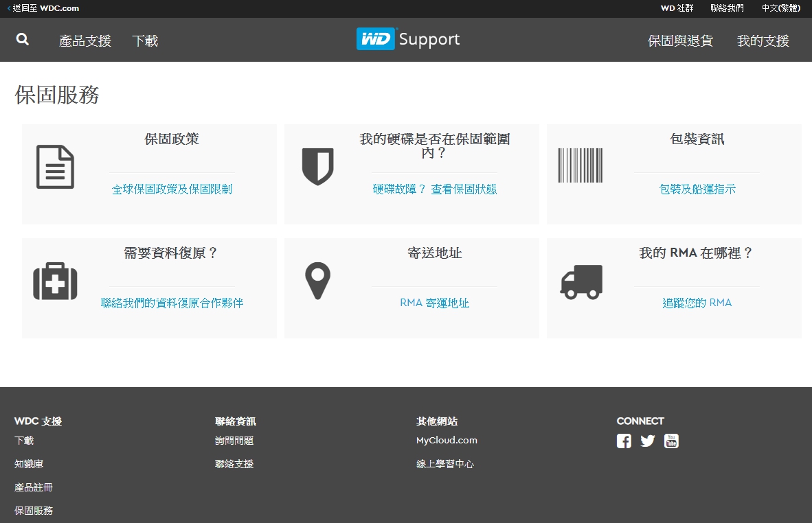Click footer 產品註冊 link
The width and height of the screenshot is (812, 523).
[34, 487]
